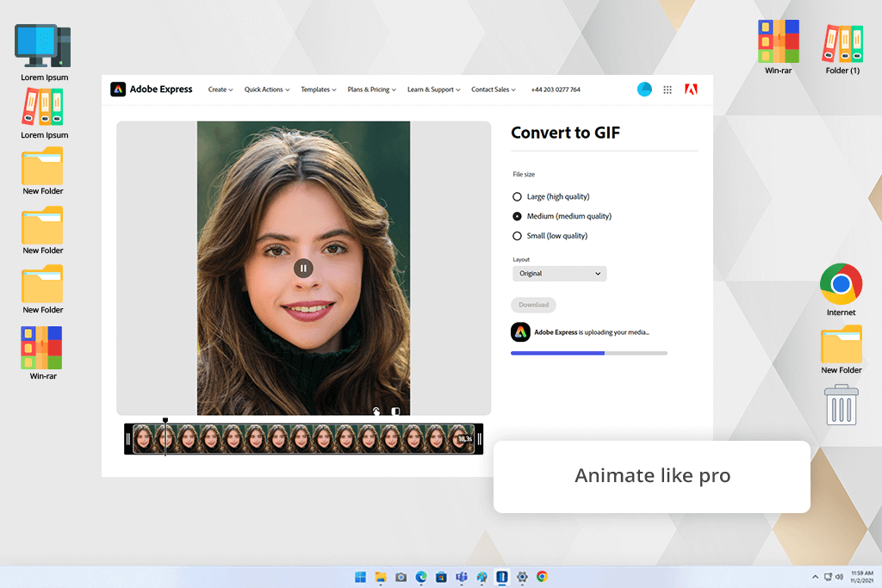The height and width of the screenshot is (588, 882).
Task: Expand the Create menu
Action: click(220, 90)
